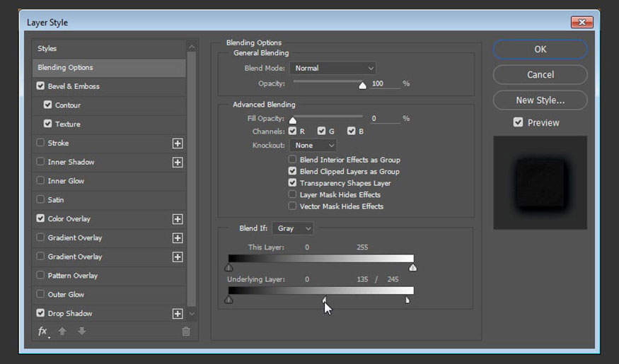Click the styles list scroll up arrow
This screenshot has height=364, width=619.
192,47
